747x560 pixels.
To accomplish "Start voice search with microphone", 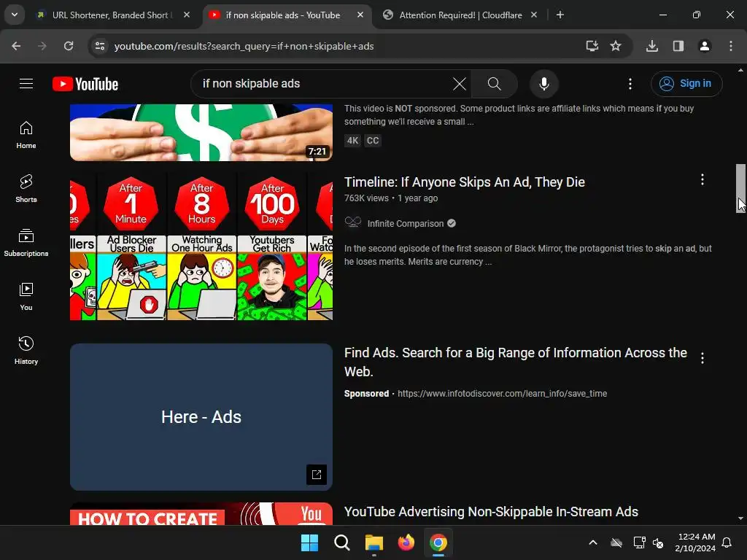I will click(543, 84).
